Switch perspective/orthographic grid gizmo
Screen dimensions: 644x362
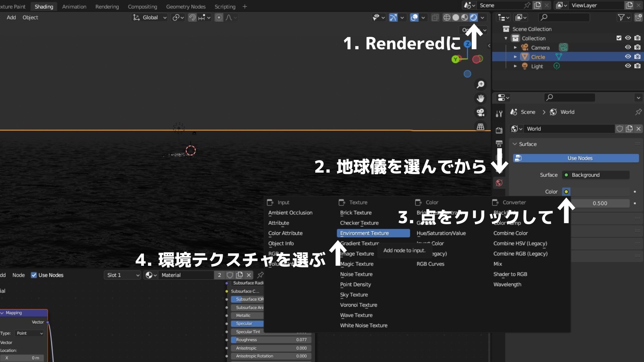coord(480,127)
